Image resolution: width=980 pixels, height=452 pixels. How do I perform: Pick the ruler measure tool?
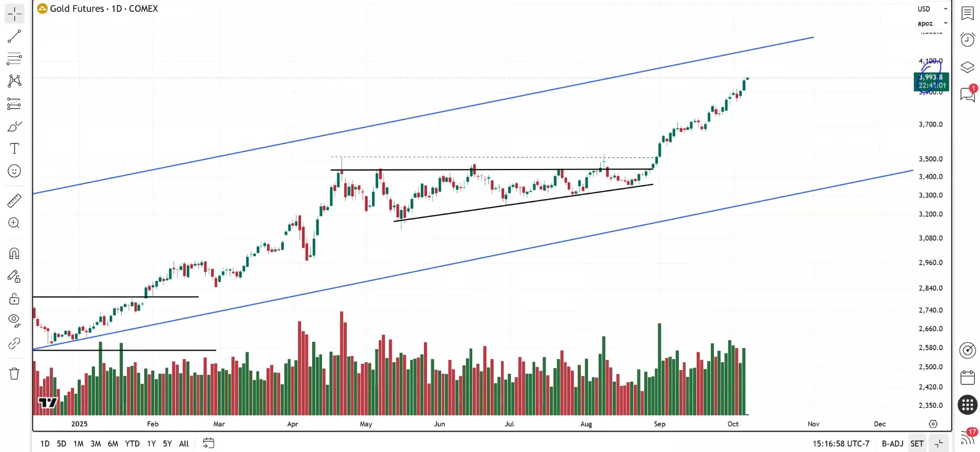[x=14, y=201]
